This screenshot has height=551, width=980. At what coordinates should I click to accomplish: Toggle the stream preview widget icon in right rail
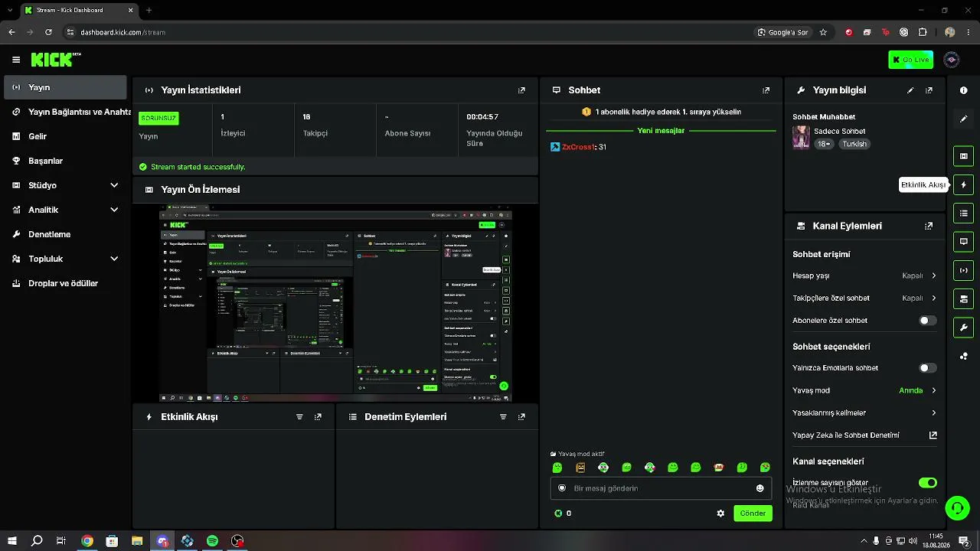[963, 156]
